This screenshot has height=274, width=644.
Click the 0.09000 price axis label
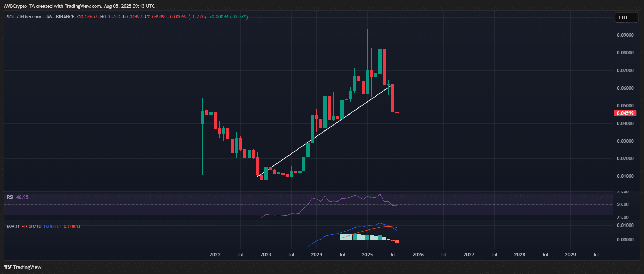pyautogui.click(x=625, y=35)
